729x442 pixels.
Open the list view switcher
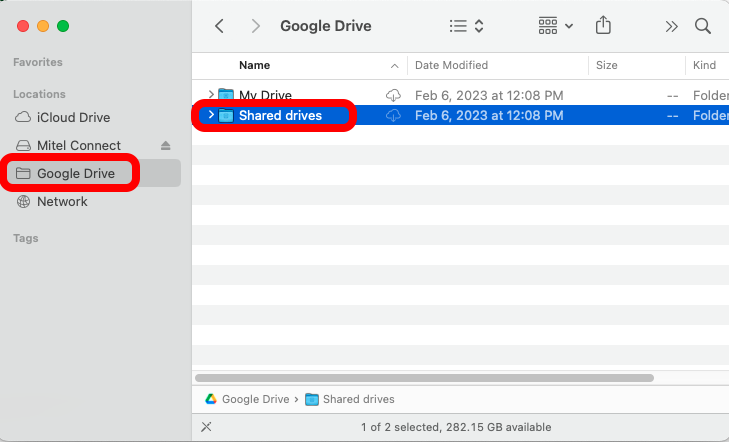tap(466, 26)
